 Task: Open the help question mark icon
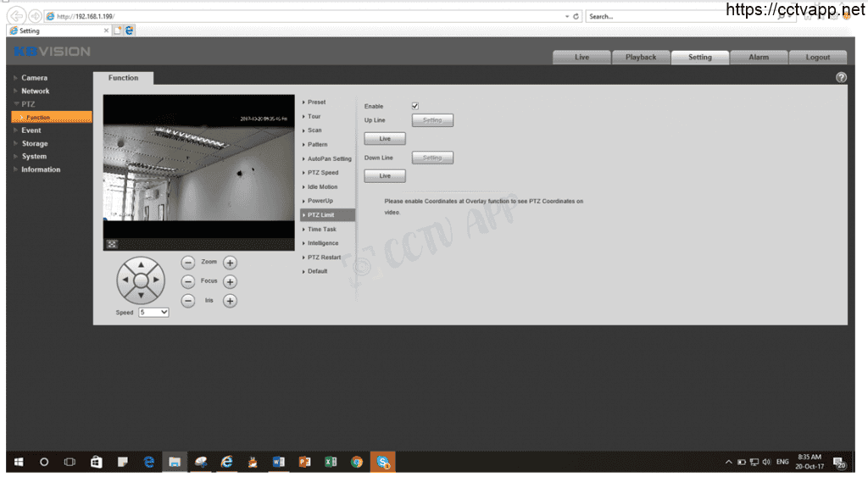(841, 77)
